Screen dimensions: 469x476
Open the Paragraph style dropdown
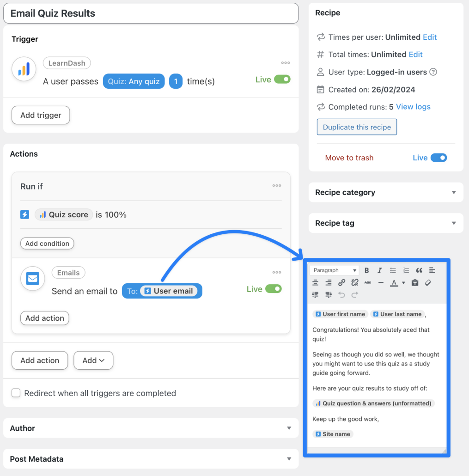(334, 270)
